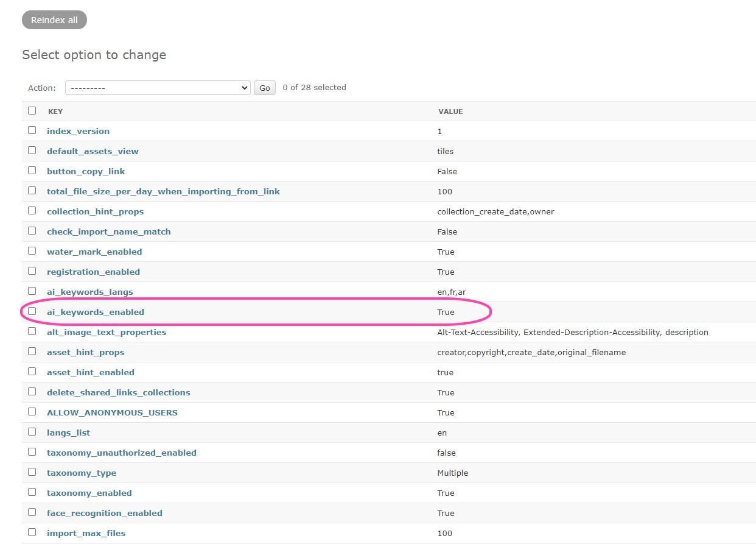Check the registration_enabled row checkbox
The height and width of the screenshot is (544, 756).
click(32, 271)
